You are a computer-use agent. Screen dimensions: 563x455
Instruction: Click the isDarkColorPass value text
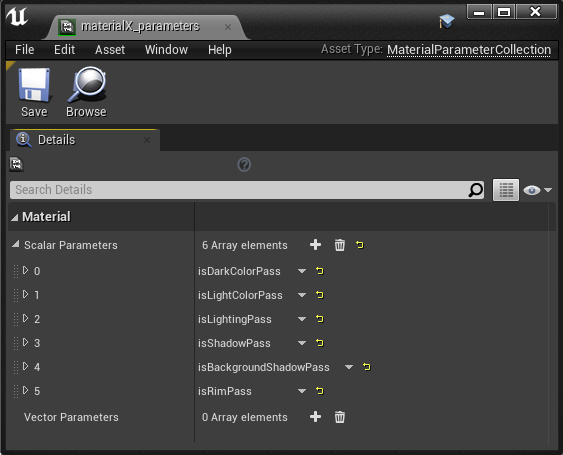point(239,271)
